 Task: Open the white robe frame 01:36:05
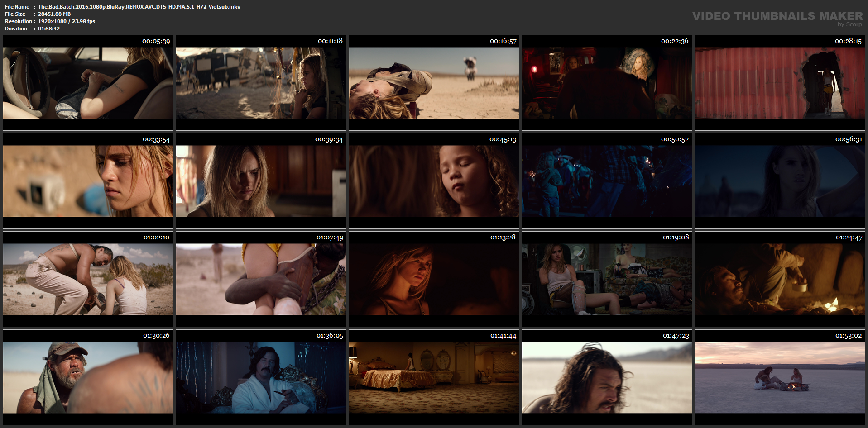click(261, 377)
